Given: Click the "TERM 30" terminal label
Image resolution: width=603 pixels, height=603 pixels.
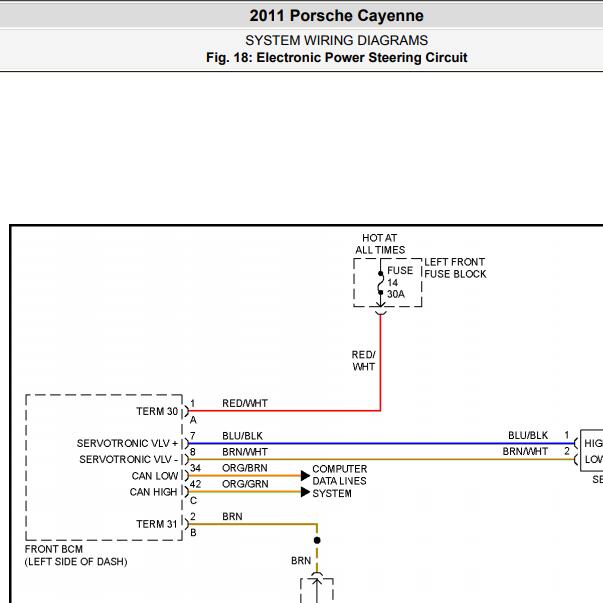Looking at the screenshot, I should (x=157, y=411).
